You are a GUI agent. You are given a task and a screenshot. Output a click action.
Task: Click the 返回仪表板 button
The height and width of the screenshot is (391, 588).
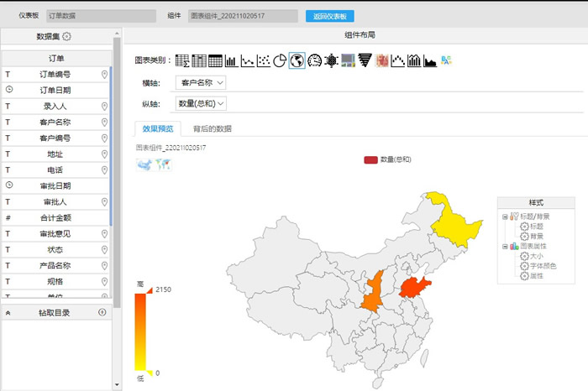click(x=330, y=15)
